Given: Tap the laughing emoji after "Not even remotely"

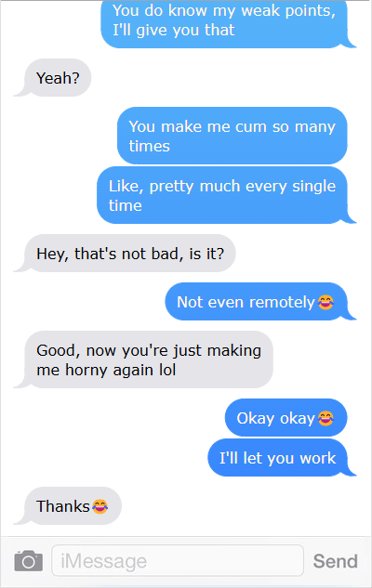Looking at the screenshot, I should (x=325, y=302).
